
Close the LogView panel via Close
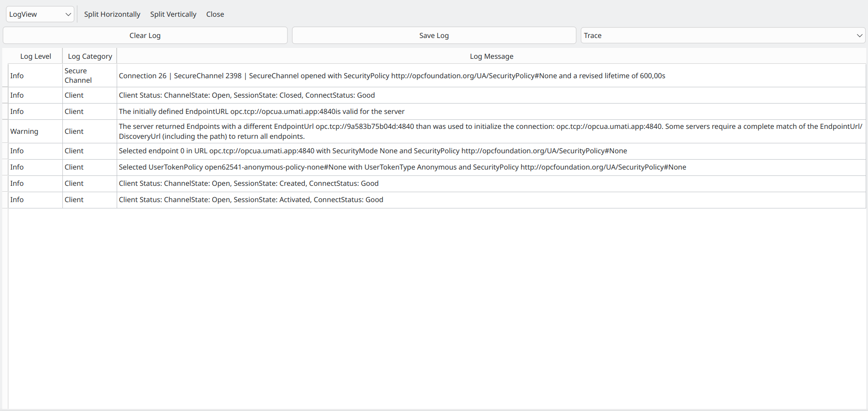click(x=215, y=14)
